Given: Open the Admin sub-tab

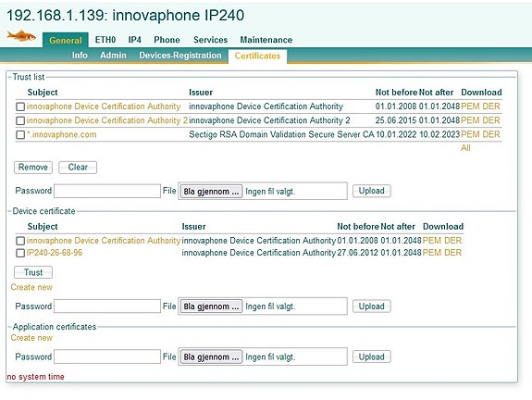Looking at the screenshot, I should click(x=113, y=55).
